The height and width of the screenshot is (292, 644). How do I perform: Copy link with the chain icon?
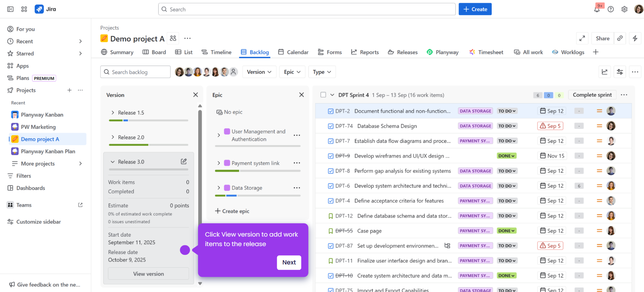click(620, 38)
